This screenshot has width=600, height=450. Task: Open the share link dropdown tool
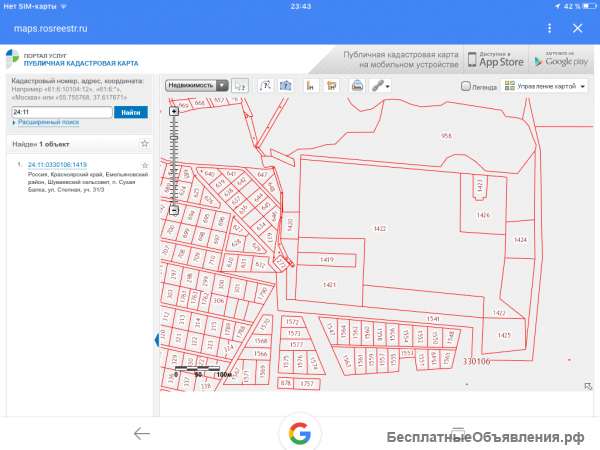point(380,86)
